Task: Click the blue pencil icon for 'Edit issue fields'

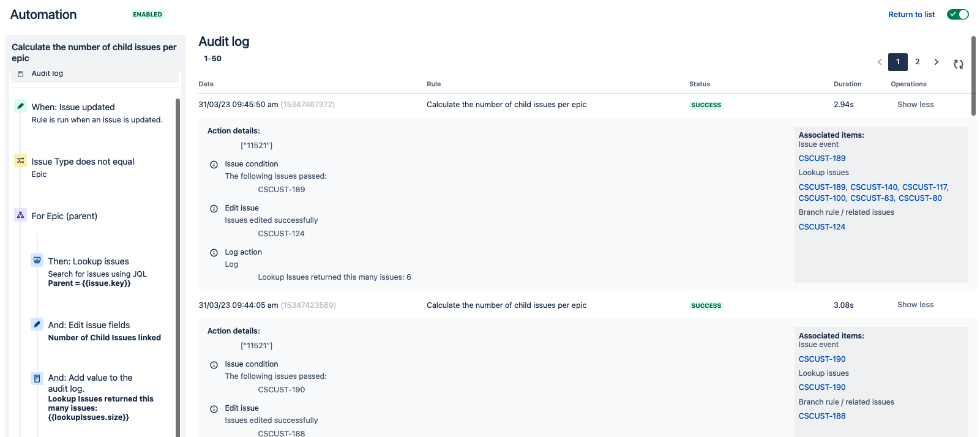Action: [x=37, y=324]
